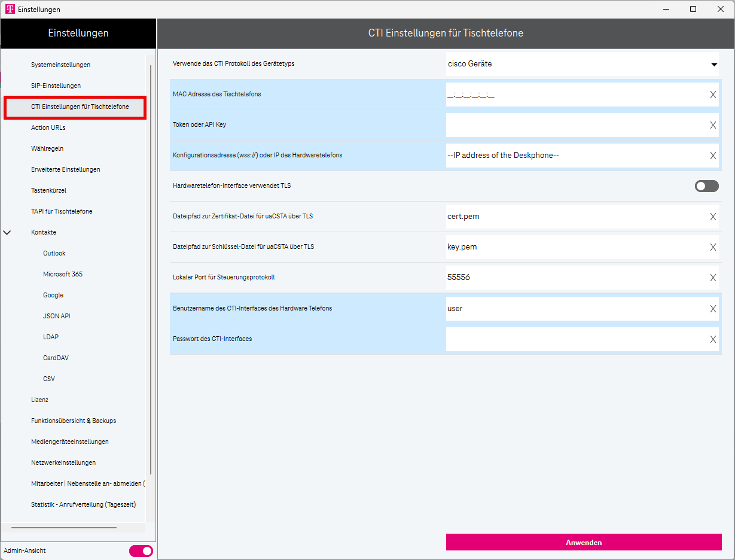735x560 pixels.
Task: Clear the Token oder API Key field
Action: (x=713, y=125)
